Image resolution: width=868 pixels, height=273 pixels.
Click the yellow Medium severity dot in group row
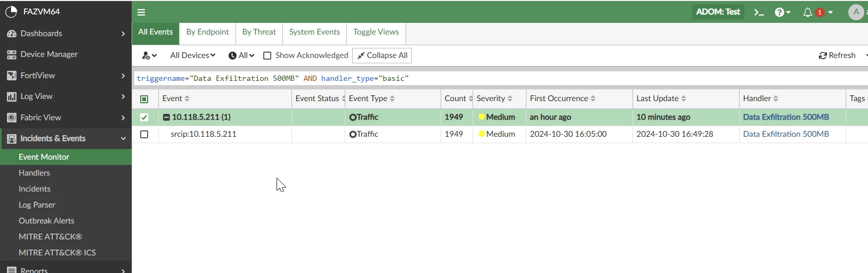coord(481,117)
